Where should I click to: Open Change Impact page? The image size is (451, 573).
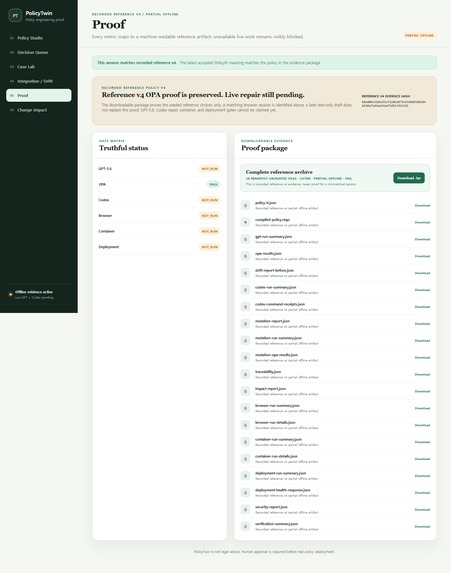(x=39, y=110)
